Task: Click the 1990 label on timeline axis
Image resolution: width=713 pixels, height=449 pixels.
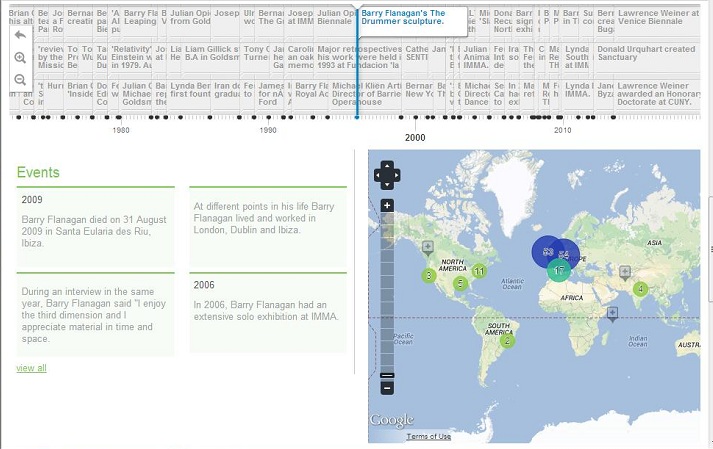Action: pyautogui.click(x=268, y=131)
